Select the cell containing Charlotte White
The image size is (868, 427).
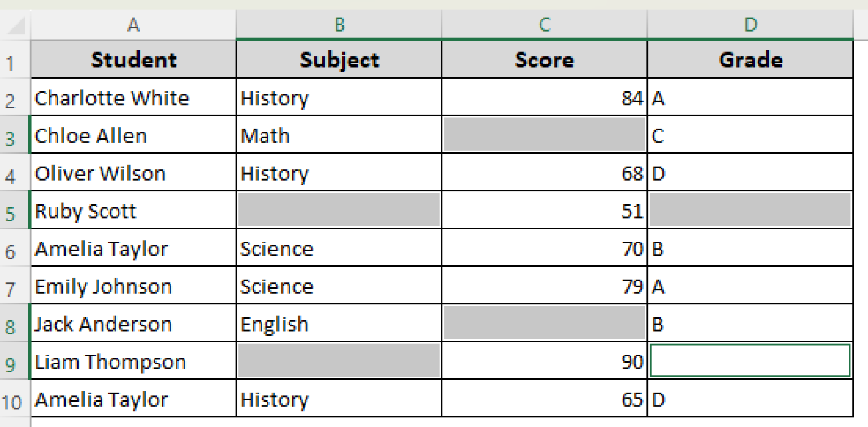pos(133,97)
